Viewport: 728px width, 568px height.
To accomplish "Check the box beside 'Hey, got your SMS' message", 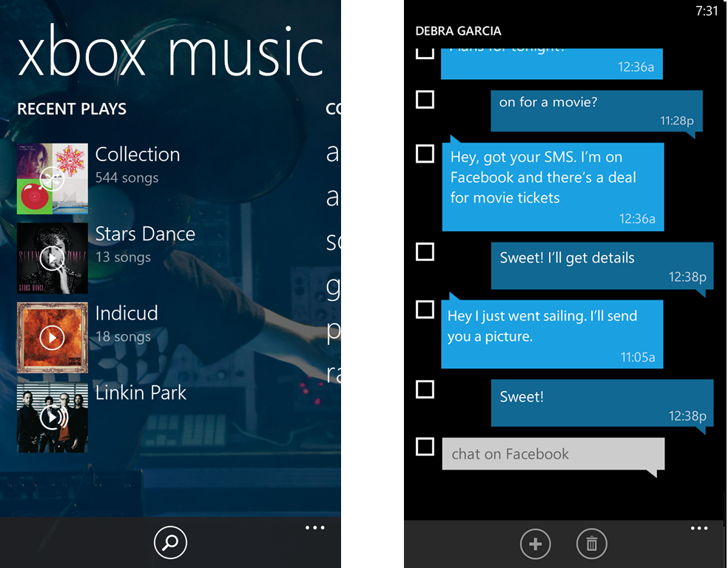I will pos(425,154).
